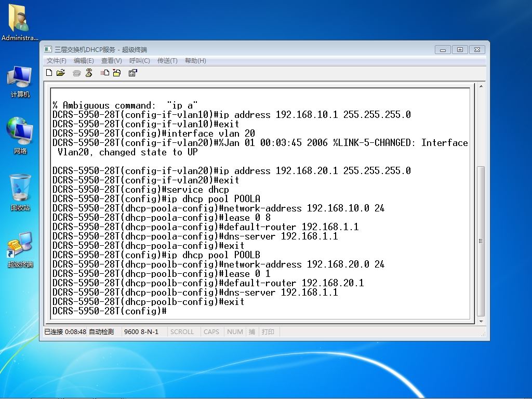Click the HyperTerminal window title icon

pos(48,49)
